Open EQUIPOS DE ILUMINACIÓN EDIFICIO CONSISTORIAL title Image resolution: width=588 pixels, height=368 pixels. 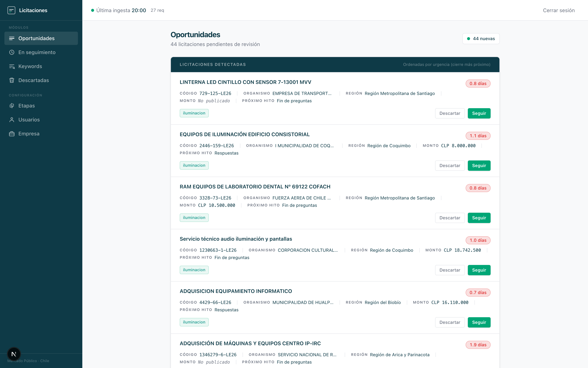click(245, 134)
